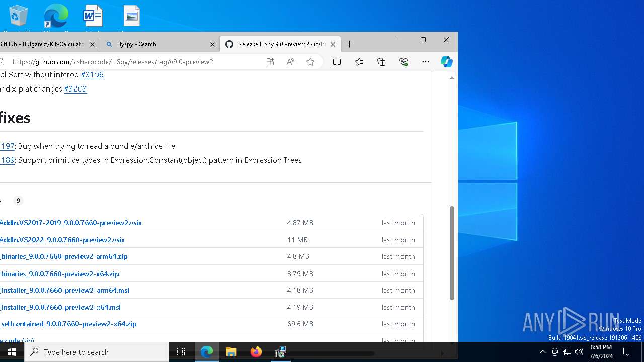Open Edge from the taskbar

tap(207, 352)
